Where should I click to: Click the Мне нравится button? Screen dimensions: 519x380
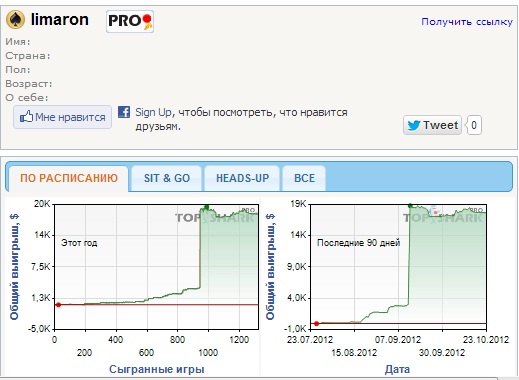point(62,117)
